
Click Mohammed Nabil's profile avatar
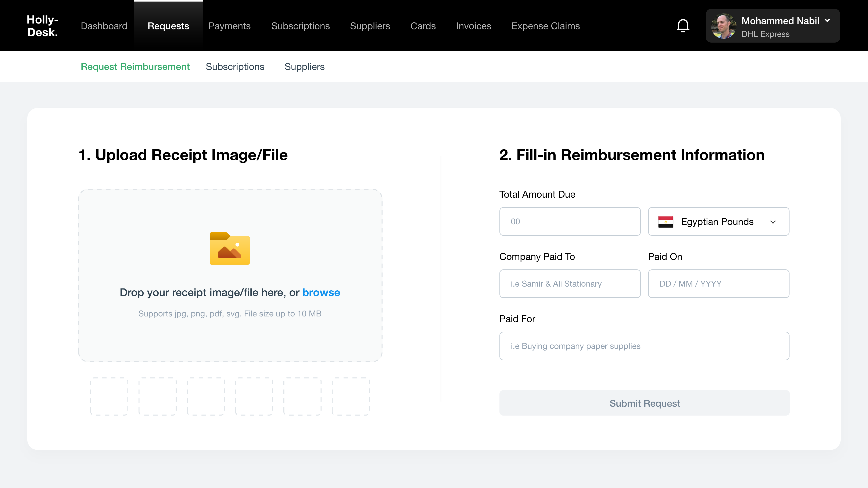724,26
